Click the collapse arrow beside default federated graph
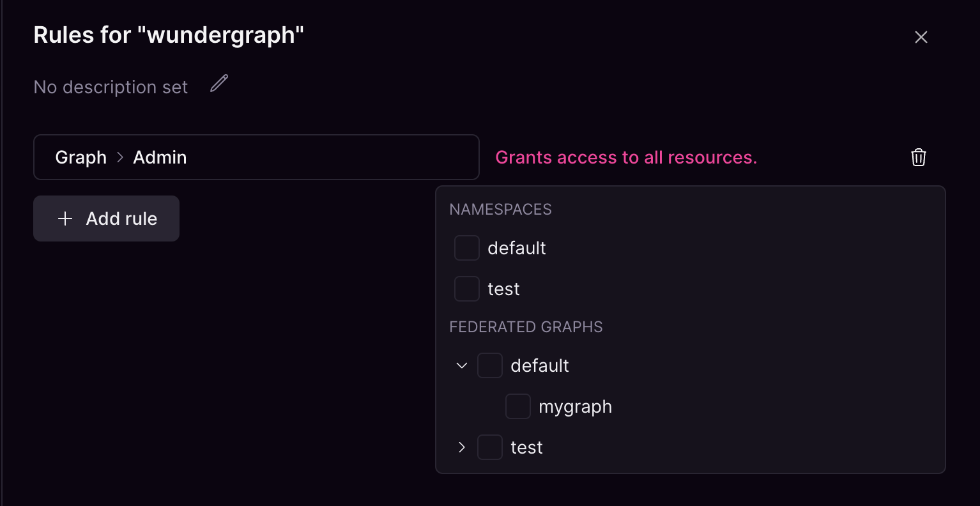Viewport: 980px width, 506px height. [x=461, y=365]
